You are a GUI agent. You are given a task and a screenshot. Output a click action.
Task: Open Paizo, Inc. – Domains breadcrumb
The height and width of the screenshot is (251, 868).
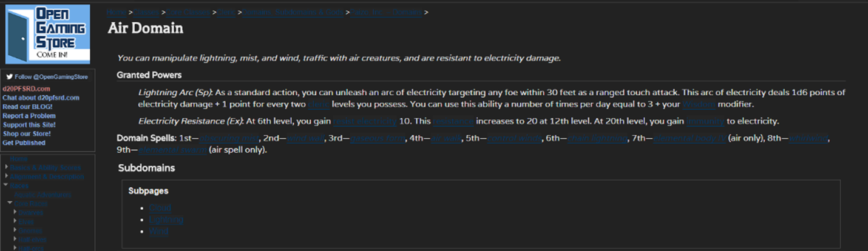click(x=385, y=12)
